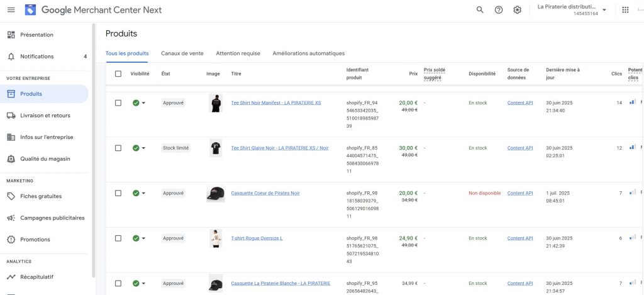Open thumbnail image of T-shirt Rogue Oversize L
The height and width of the screenshot is (295, 644).
[x=216, y=238]
